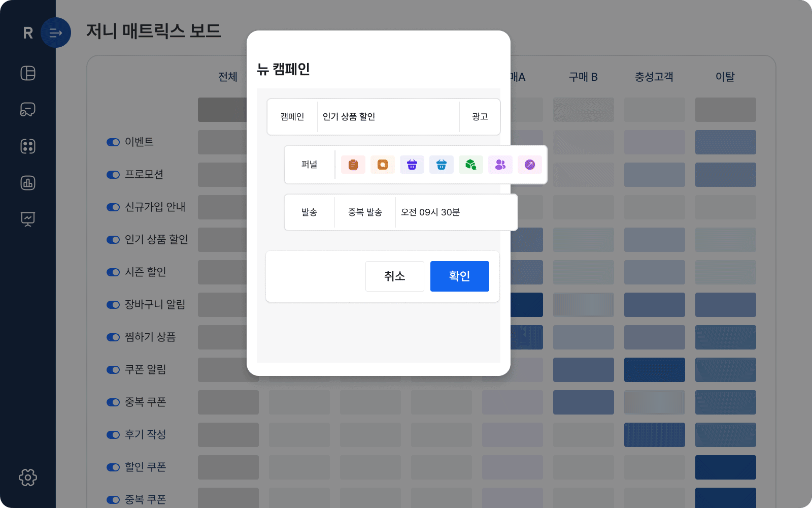The image size is (812, 508).
Task: Open the 중복 발송 dropdown
Action: (365, 212)
